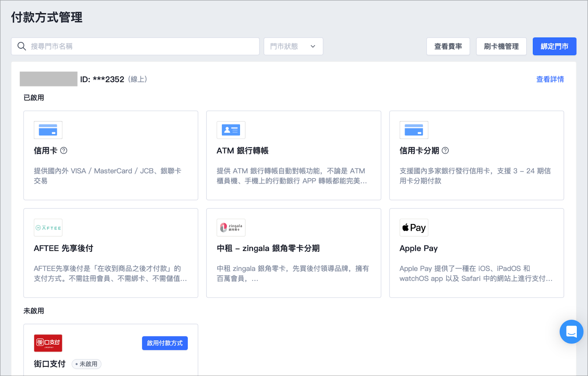
Task: Open help tooltip next to 信用卡分期
Action: click(445, 150)
